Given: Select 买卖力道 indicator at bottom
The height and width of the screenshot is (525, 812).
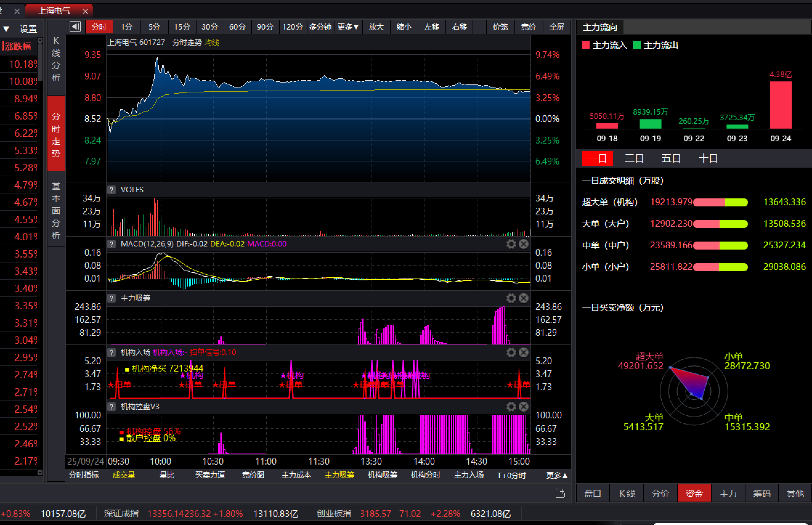Looking at the screenshot, I should 210,475.
